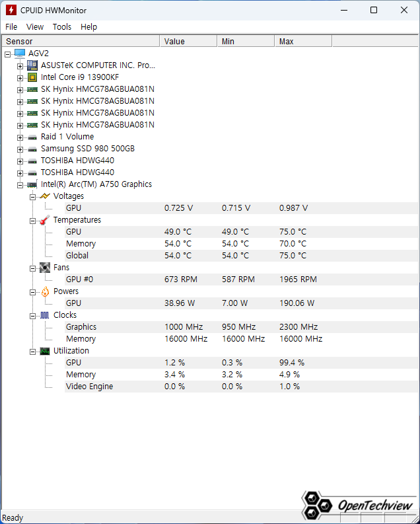
Task: Select the Video Engine utilization row
Action: click(x=241, y=387)
